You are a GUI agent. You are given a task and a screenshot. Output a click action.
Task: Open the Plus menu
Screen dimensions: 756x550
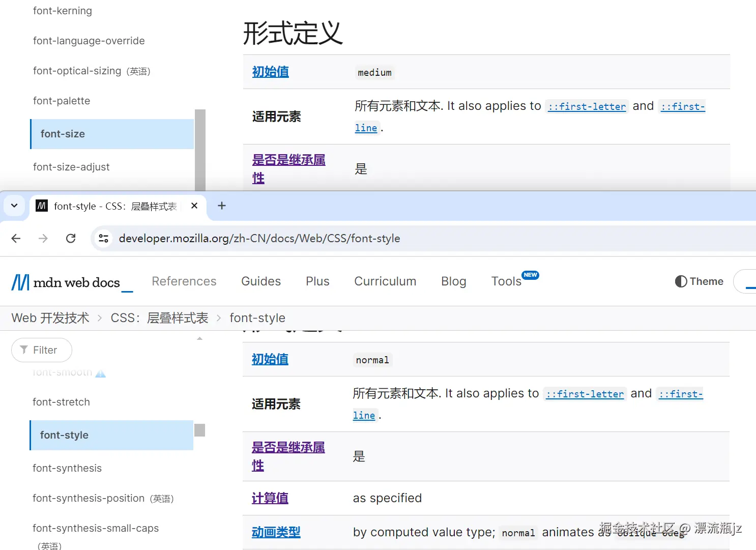[317, 281]
